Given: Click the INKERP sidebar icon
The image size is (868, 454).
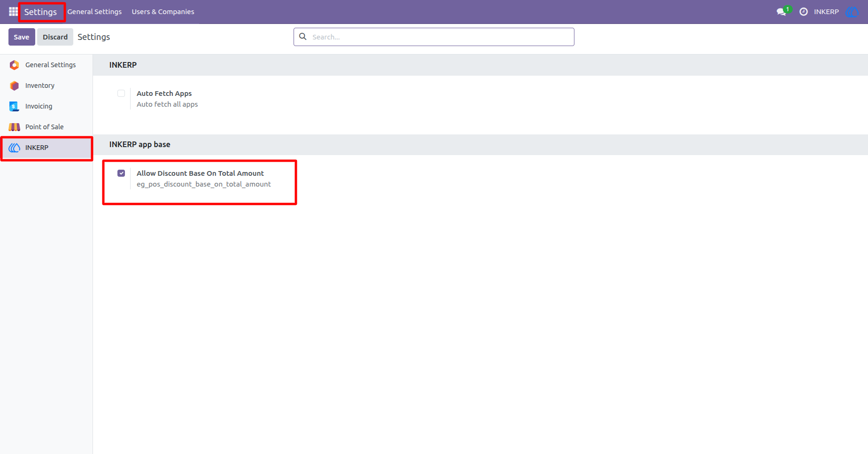Looking at the screenshot, I should click(15, 148).
